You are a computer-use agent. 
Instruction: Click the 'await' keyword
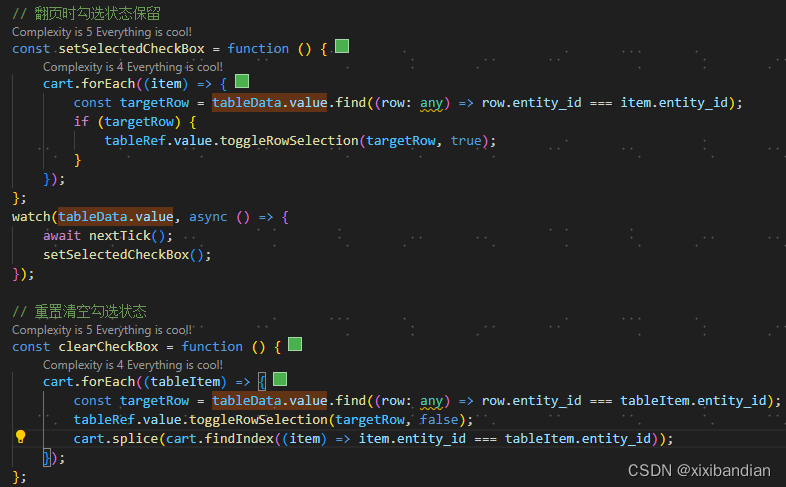click(x=62, y=235)
